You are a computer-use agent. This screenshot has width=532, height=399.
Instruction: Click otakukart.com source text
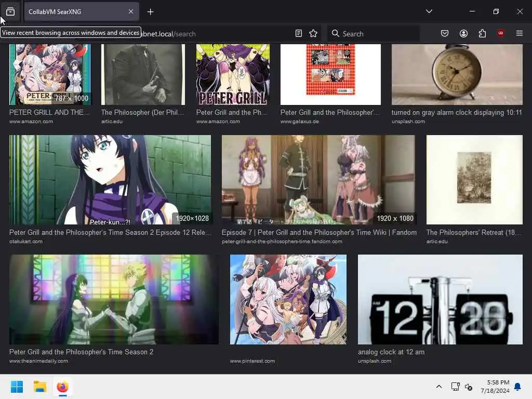pos(26,241)
